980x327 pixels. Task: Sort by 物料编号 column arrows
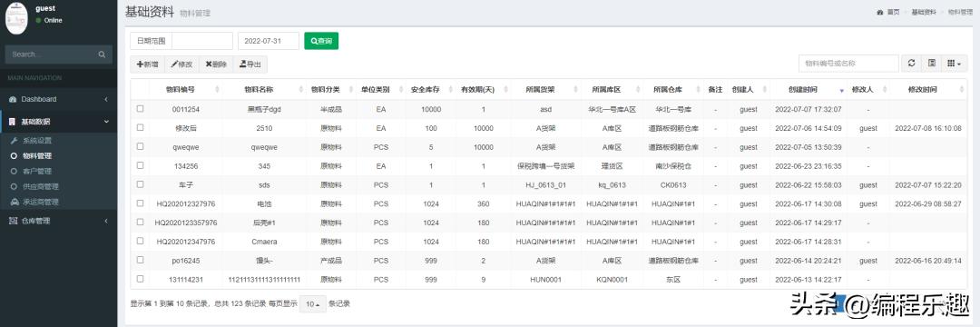point(217,90)
